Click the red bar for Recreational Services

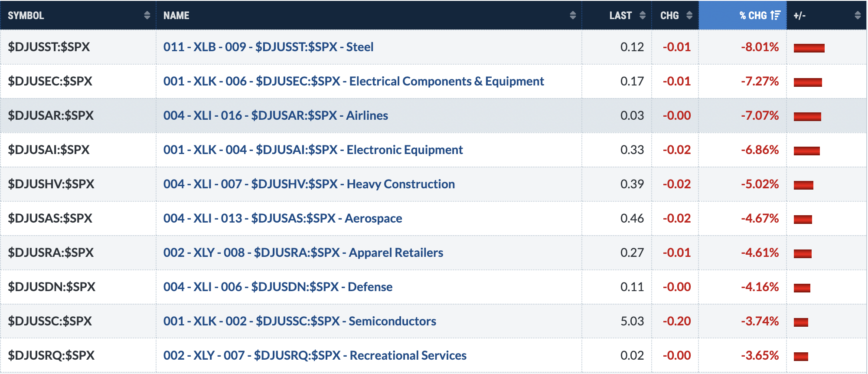click(801, 356)
